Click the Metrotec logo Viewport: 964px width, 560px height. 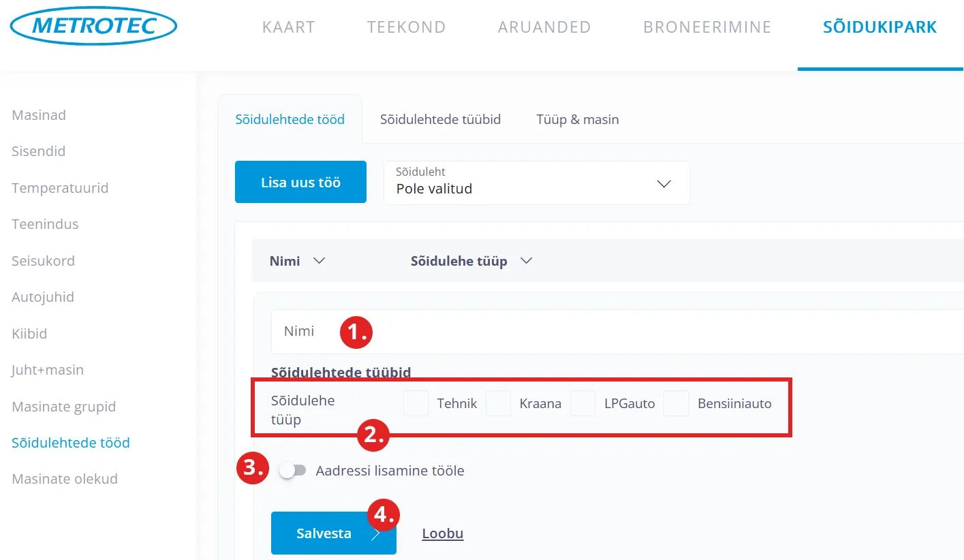94,27
